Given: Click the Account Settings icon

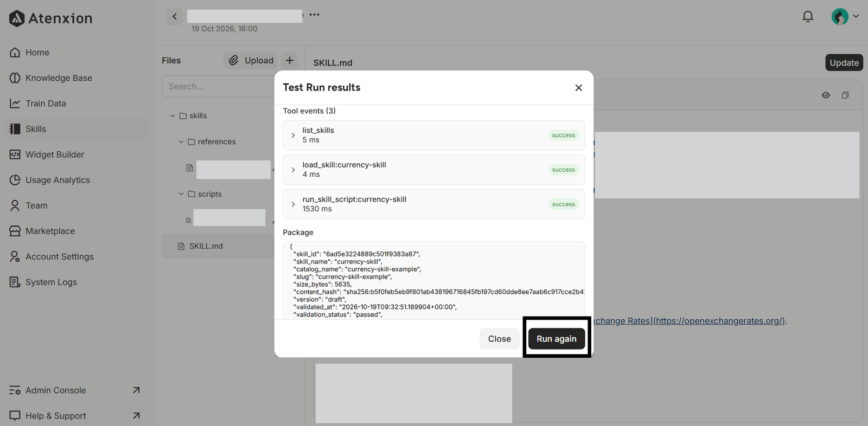Looking at the screenshot, I should point(15,256).
